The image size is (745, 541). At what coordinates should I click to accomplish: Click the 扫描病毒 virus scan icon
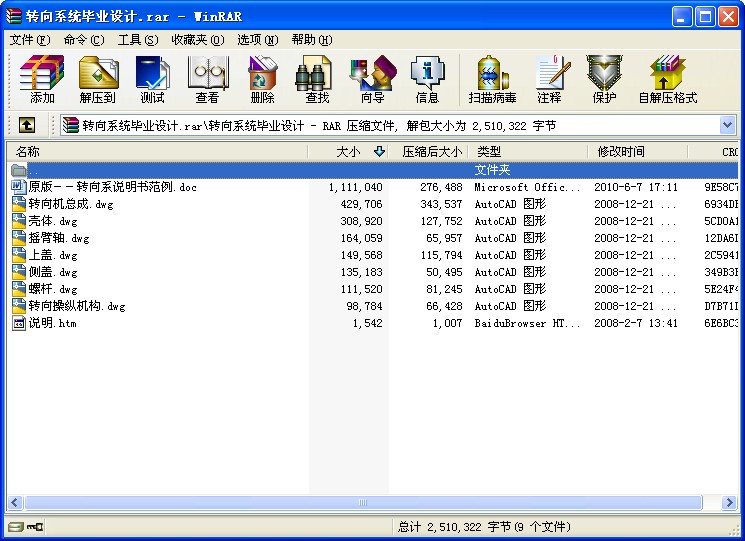click(x=492, y=79)
